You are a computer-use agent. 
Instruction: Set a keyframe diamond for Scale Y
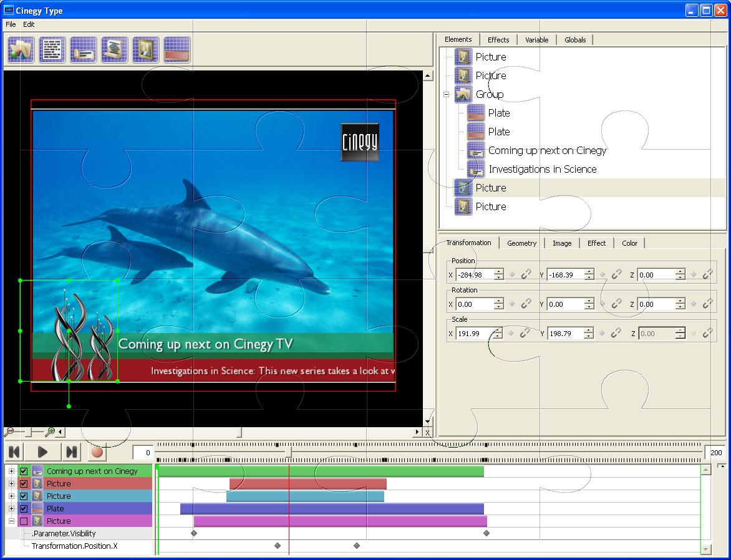(602, 334)
